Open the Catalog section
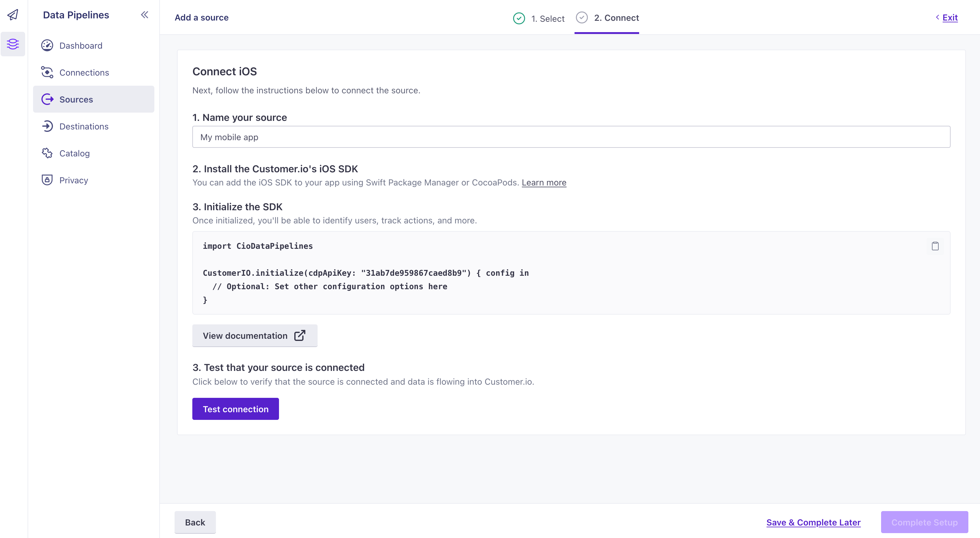 tap(94, 153)
